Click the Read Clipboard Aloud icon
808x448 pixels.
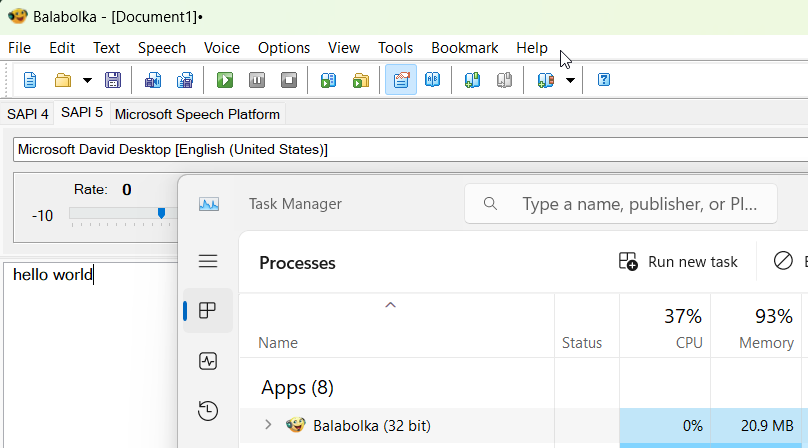click(x=328, y=80)
